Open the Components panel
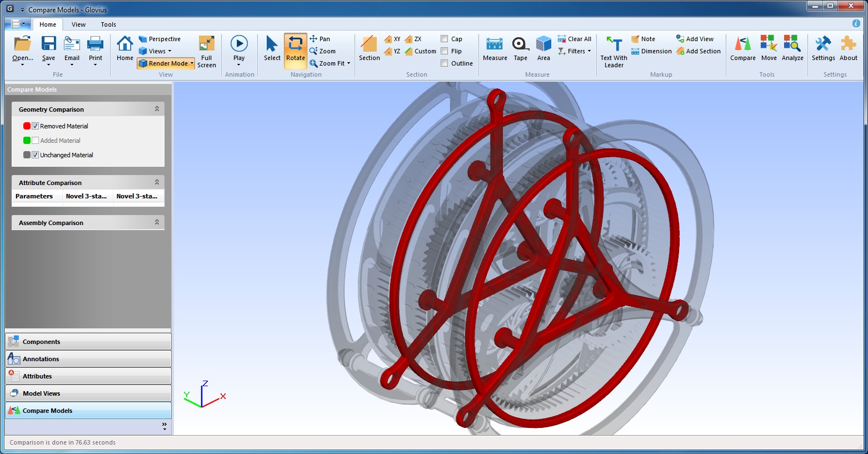 click(x=88, y=341)
